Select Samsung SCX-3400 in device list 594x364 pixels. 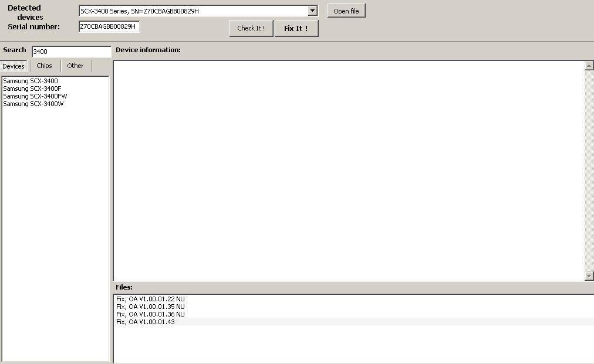(x=31, y=81)
